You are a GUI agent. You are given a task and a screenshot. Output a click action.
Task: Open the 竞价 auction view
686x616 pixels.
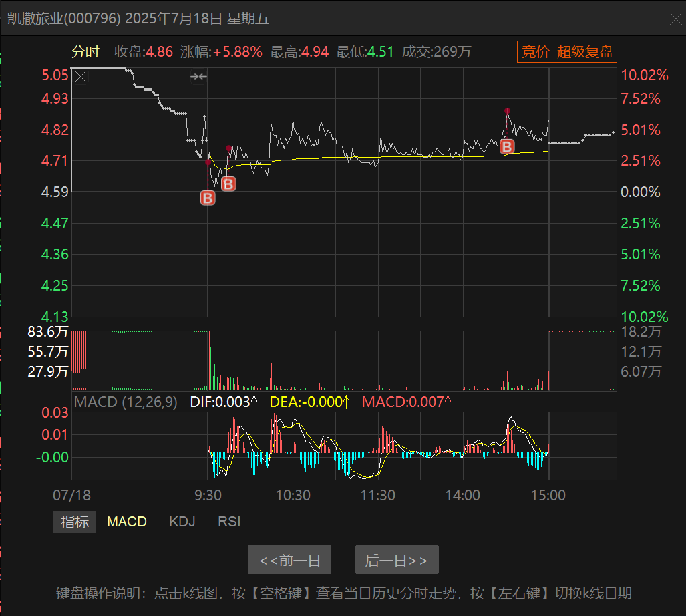[x=536, y=51]
